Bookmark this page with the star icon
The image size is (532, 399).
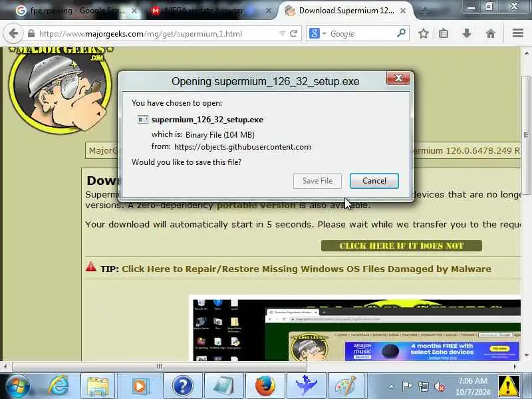(x=423, y=34)
